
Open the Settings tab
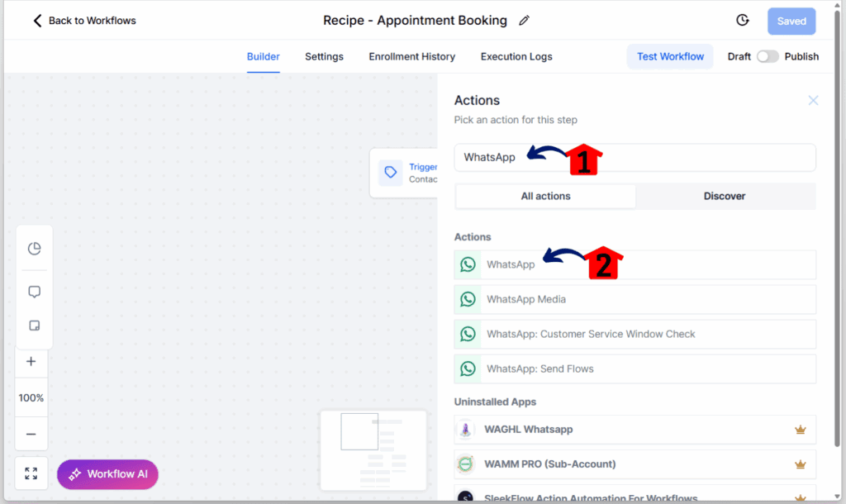324,57
